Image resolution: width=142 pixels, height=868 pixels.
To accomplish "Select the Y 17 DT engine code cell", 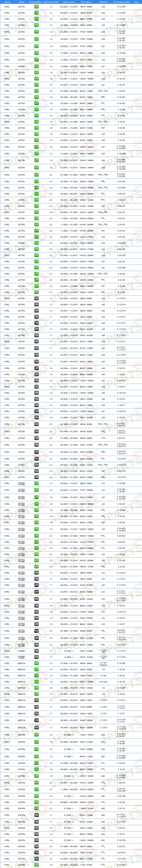I will (121, 713).
